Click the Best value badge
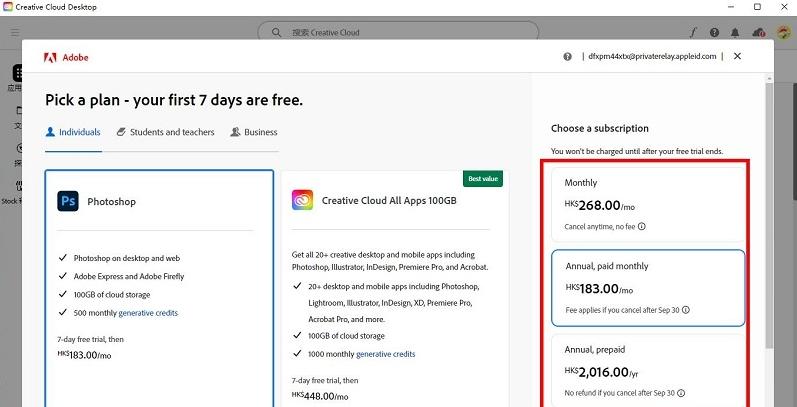Screen dimensions: 797x407 point(483,179)
